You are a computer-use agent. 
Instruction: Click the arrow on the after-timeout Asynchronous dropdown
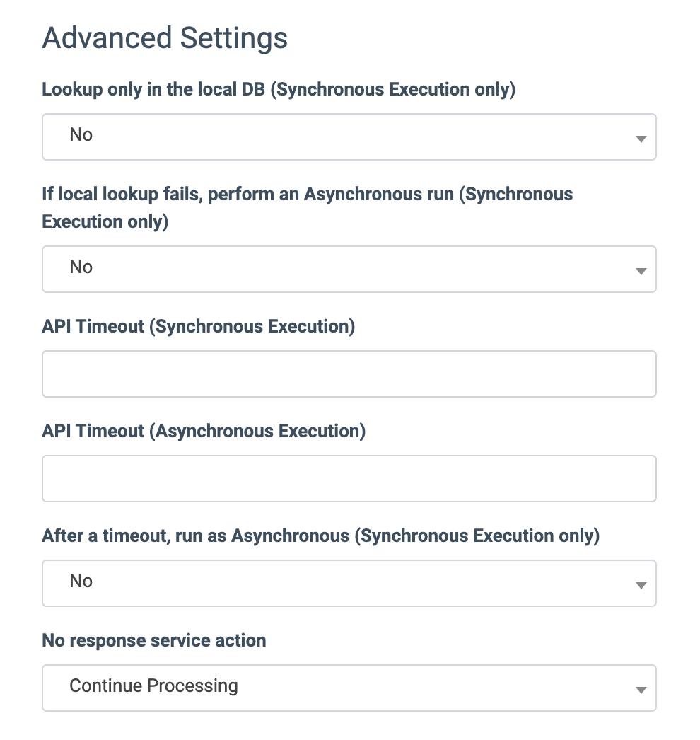coord(641,585)
